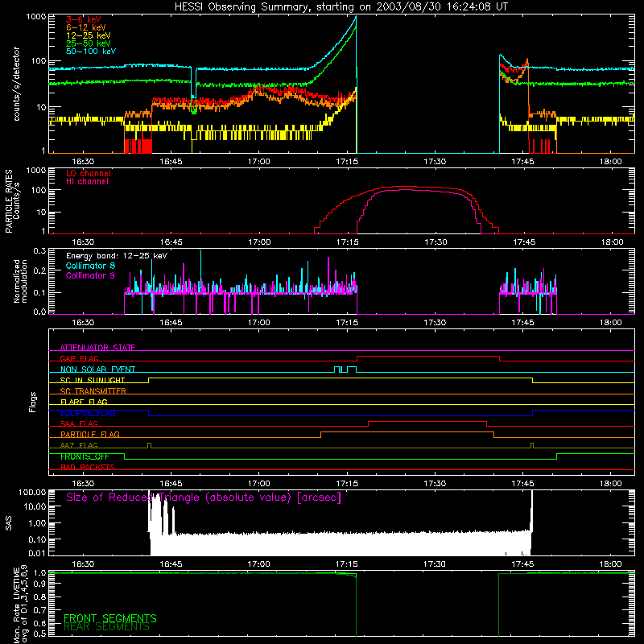
Task: Click the BAD PACKETS flag label
Action: 88,467
